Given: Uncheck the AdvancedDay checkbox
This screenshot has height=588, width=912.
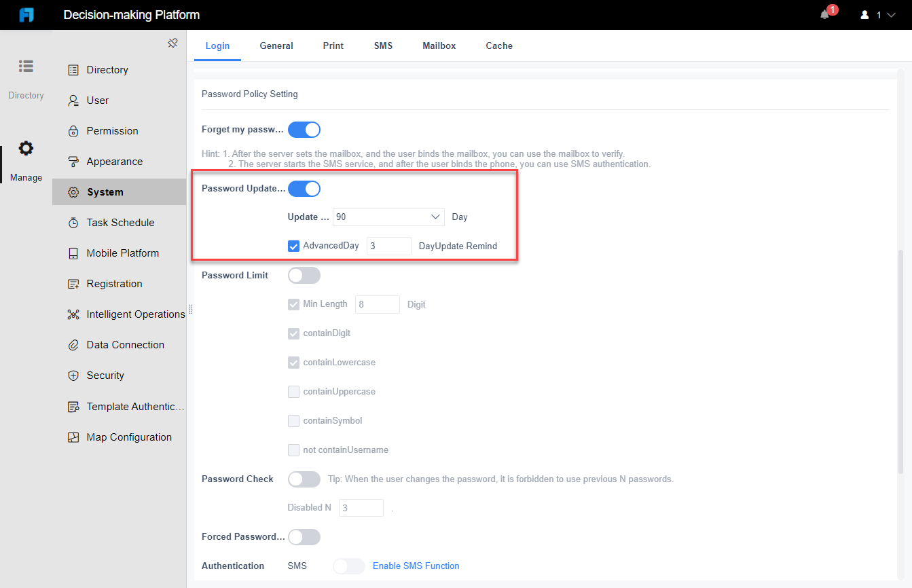Looking at the screenshot, I should tap(293, 246).
